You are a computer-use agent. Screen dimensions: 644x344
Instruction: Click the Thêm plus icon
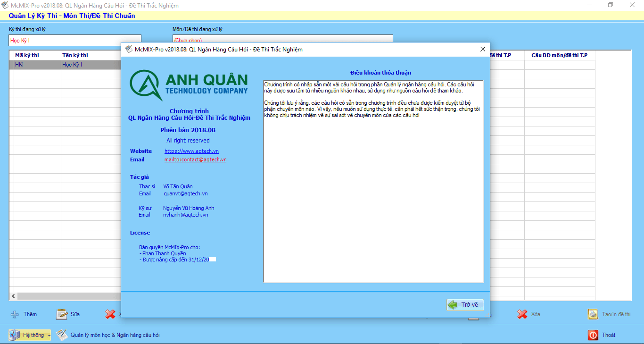point(15,314)
